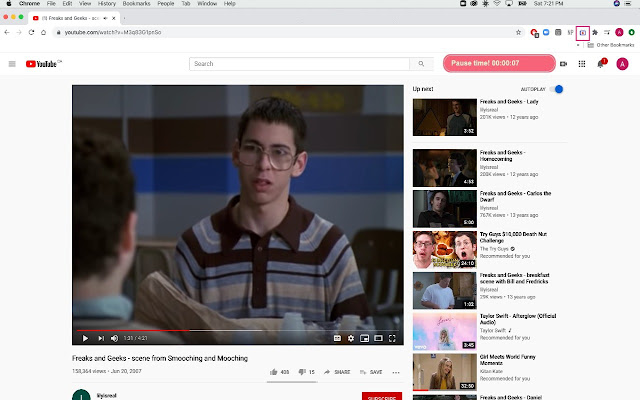Play the video with the play button
This screenshot has height=400, width=640.
point(85,338)
